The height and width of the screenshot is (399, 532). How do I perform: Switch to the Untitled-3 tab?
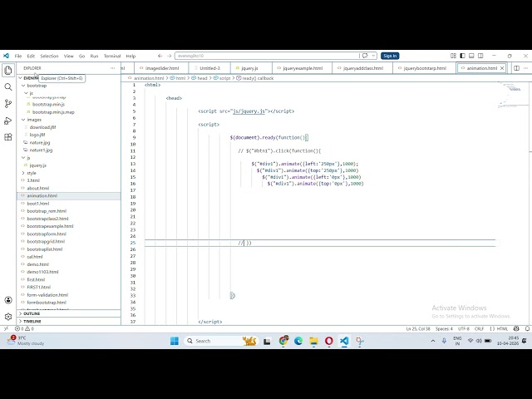pyautogui.click(x=209, y=68)
